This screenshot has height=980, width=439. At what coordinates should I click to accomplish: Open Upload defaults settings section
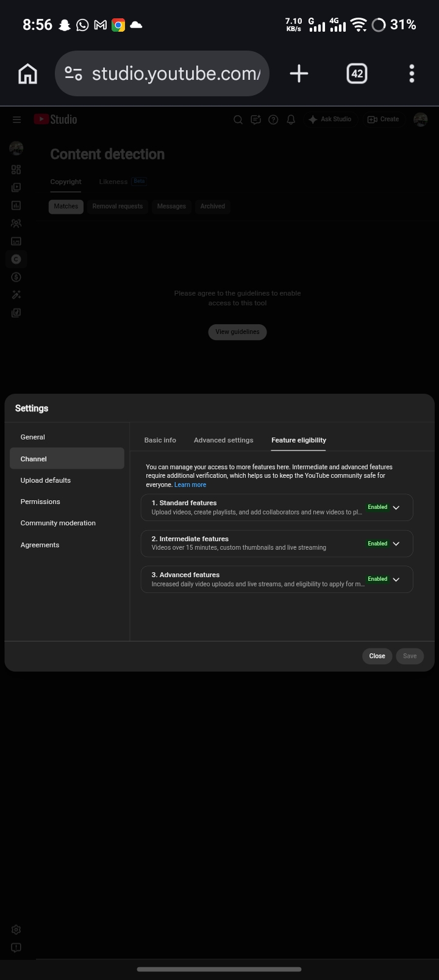click(x=67, y=480)
